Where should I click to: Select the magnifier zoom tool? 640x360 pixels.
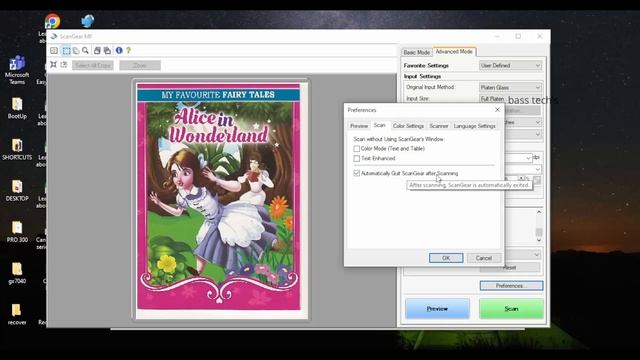click(85, 51)
